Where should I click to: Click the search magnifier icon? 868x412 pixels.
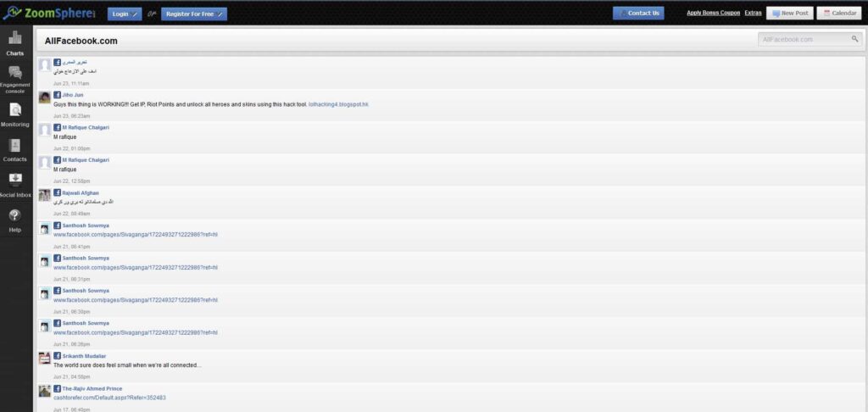point(854,39)
